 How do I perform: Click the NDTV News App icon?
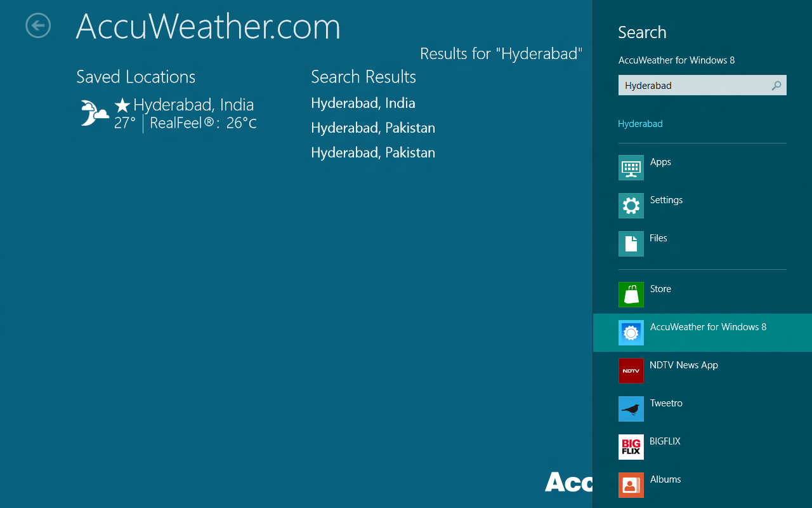pos(631,371)
